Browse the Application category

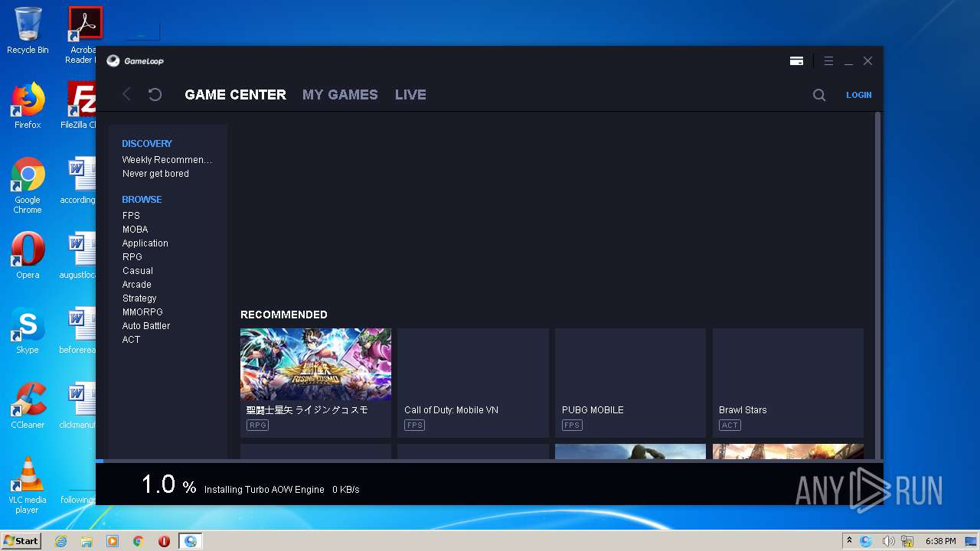145,243
